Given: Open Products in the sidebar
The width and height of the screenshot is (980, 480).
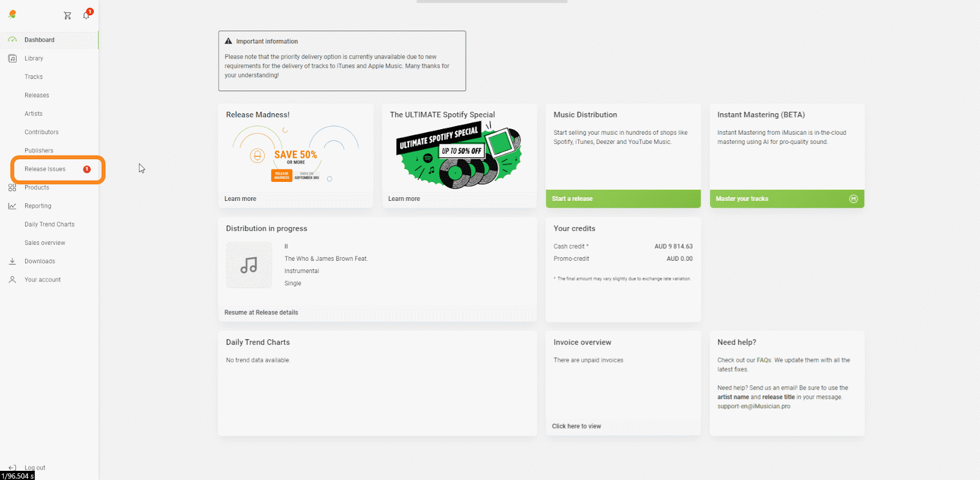Looking at the screenshot, I should click(37, 187).
